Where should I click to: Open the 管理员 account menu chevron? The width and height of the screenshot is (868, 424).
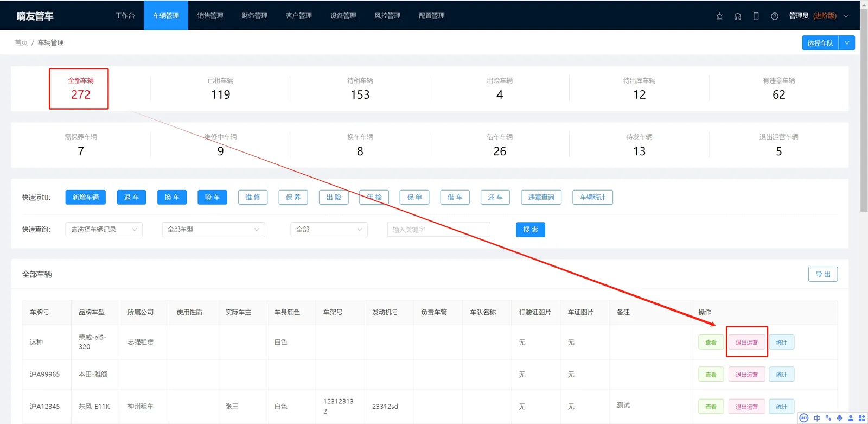tap(846, 16)
